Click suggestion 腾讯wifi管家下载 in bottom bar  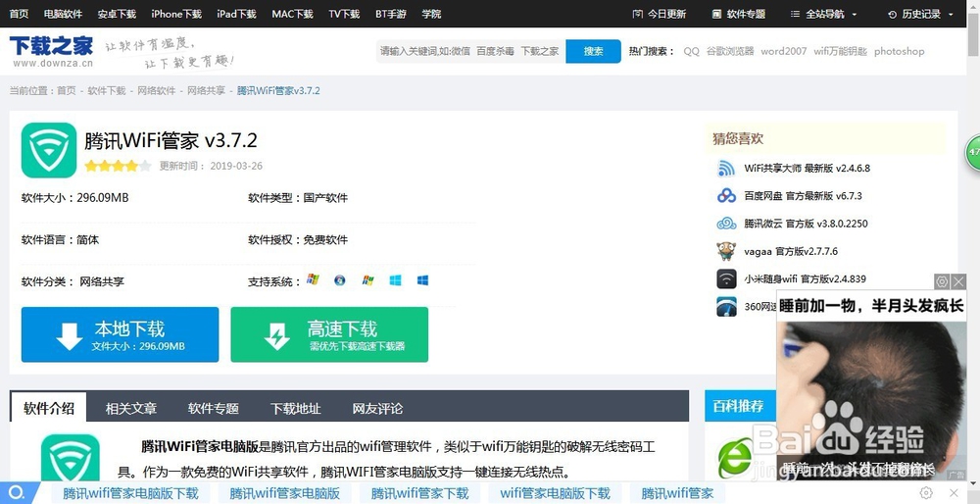[x=420, y=493]
